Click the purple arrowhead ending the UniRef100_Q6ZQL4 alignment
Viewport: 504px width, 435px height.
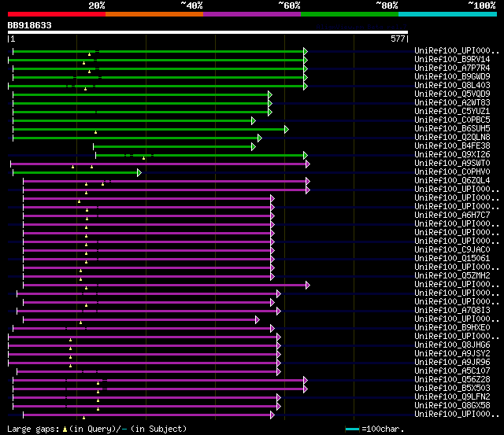click(308, 182)
